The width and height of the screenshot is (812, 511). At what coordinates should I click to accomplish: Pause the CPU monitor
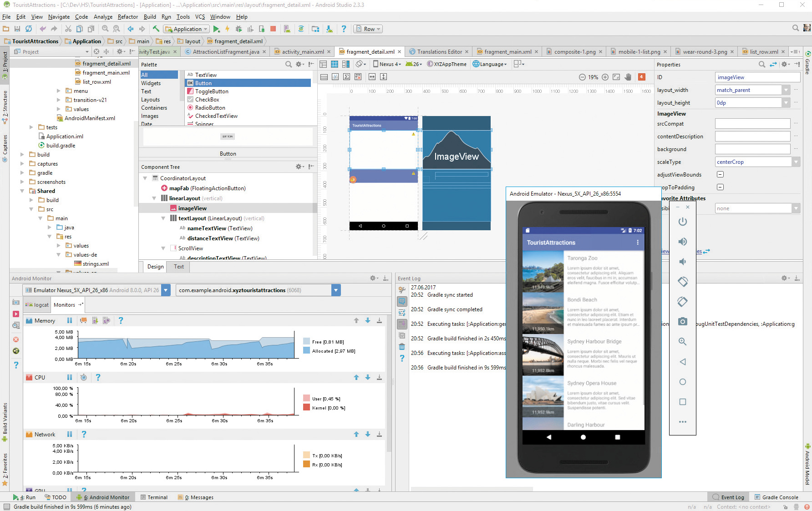tap(70, 377)
